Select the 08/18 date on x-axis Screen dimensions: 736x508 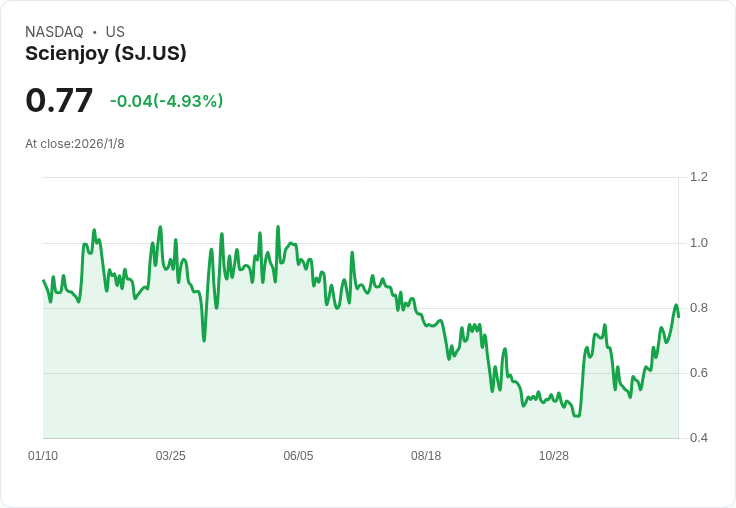426,456
